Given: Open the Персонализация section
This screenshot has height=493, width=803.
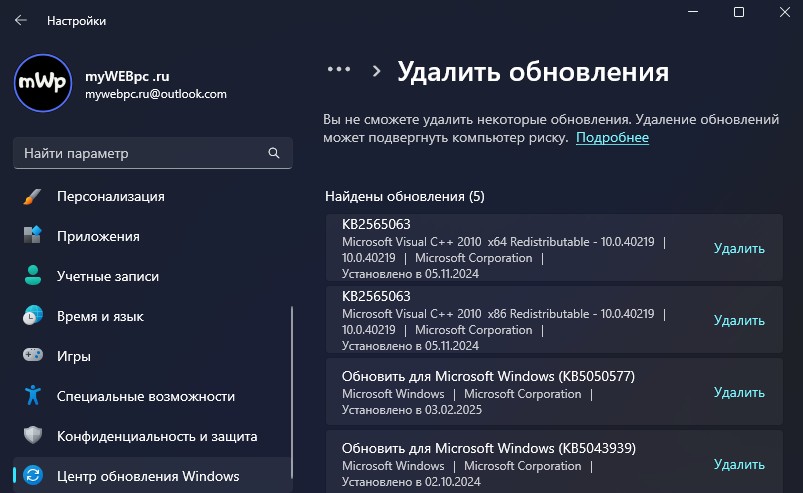Looking at the screenshot, I should click(153, 197).
